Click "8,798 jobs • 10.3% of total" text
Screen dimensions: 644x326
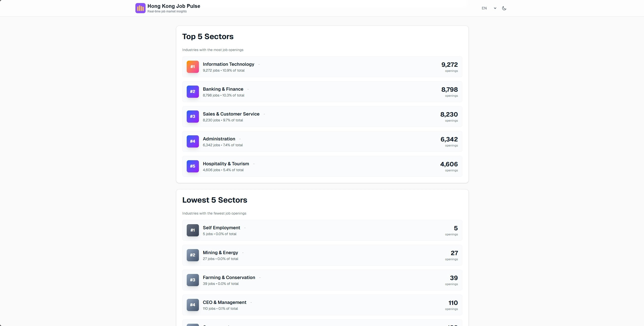[x=224, y=95]
